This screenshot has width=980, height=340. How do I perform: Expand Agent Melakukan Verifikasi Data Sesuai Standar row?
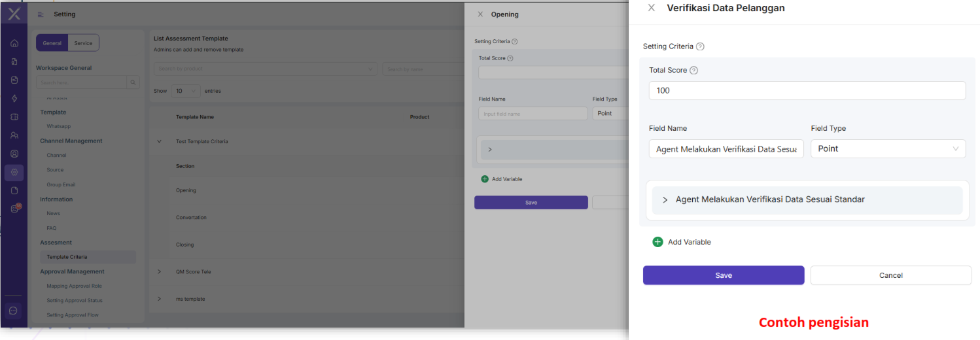665,199
